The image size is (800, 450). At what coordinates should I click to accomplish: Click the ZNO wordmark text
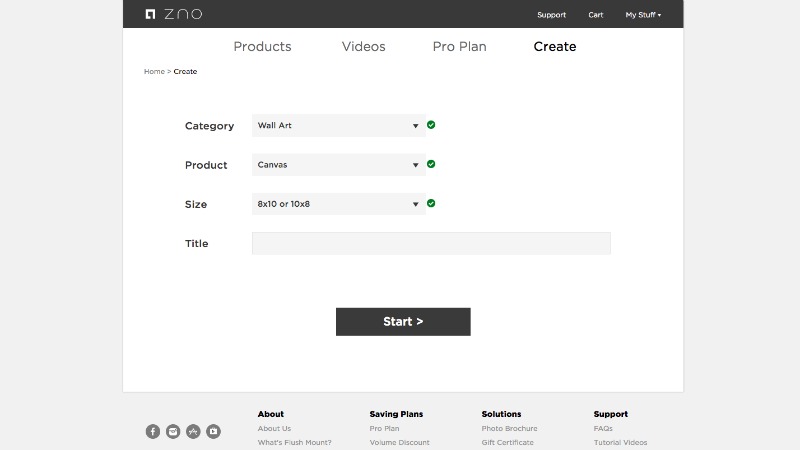(x=183, y=14)
